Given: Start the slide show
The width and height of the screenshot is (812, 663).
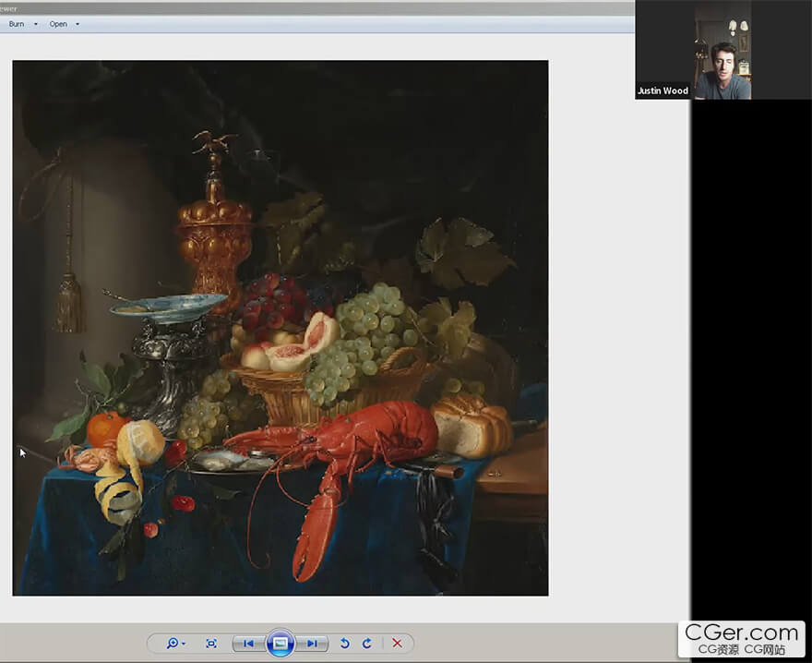Looking at the screenshot, I should pos(281,644).
